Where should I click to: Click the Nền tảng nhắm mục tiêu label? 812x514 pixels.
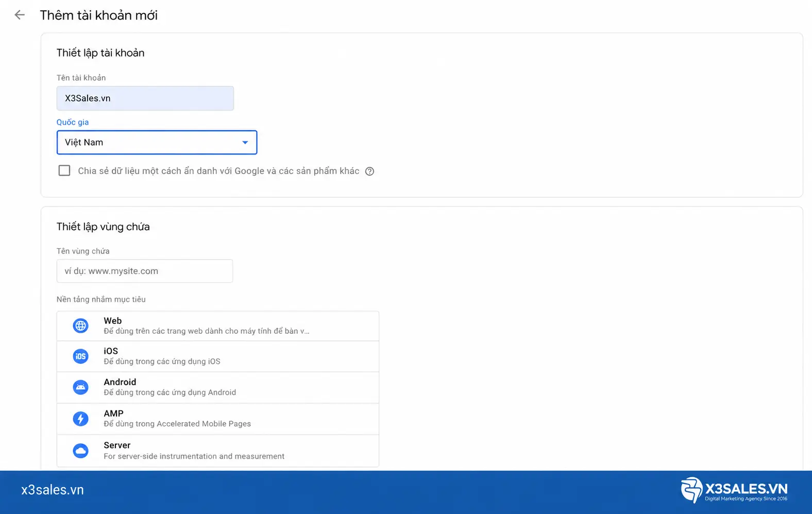point(101,299)
